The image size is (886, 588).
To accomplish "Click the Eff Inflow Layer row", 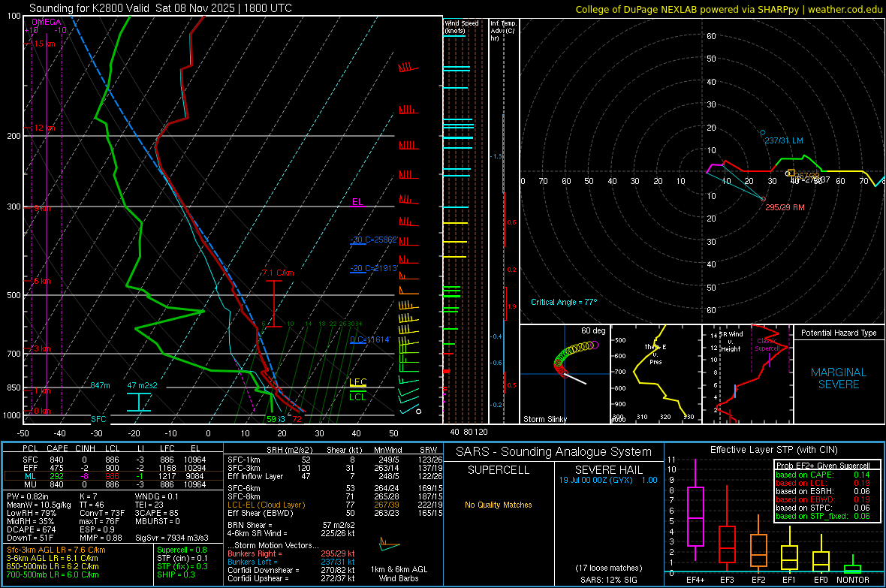I will tap(335, 476).
